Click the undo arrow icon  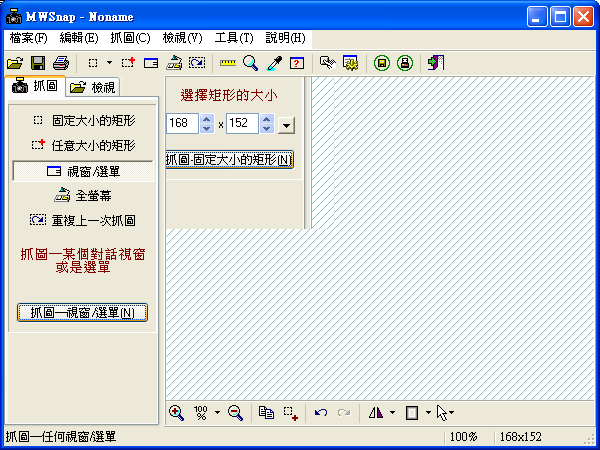tap(321, 413)
